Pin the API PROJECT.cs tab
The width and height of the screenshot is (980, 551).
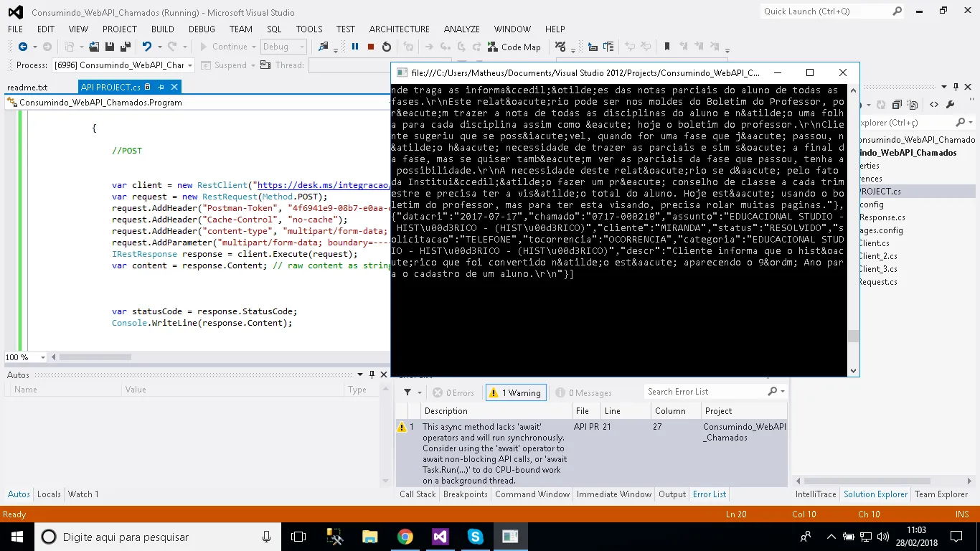[x=161, y=87]
